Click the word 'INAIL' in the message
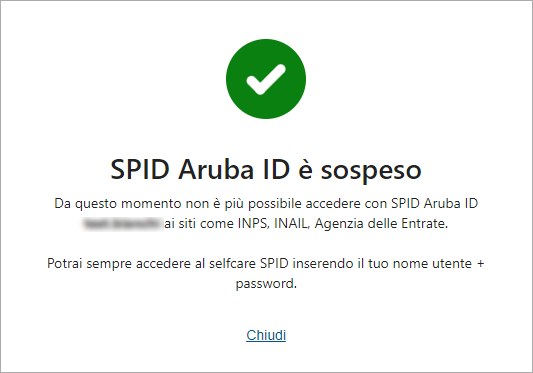Image resolution: width=533 pixels, height=373 pixels. pyautogui.click(x=292, y=224)
